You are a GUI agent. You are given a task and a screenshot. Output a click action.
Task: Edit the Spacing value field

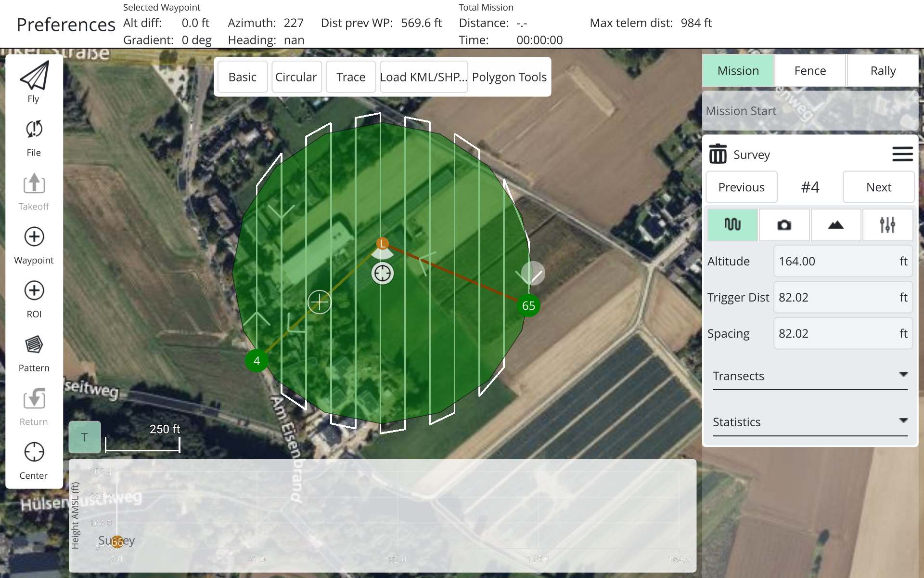tap(843, 333)
